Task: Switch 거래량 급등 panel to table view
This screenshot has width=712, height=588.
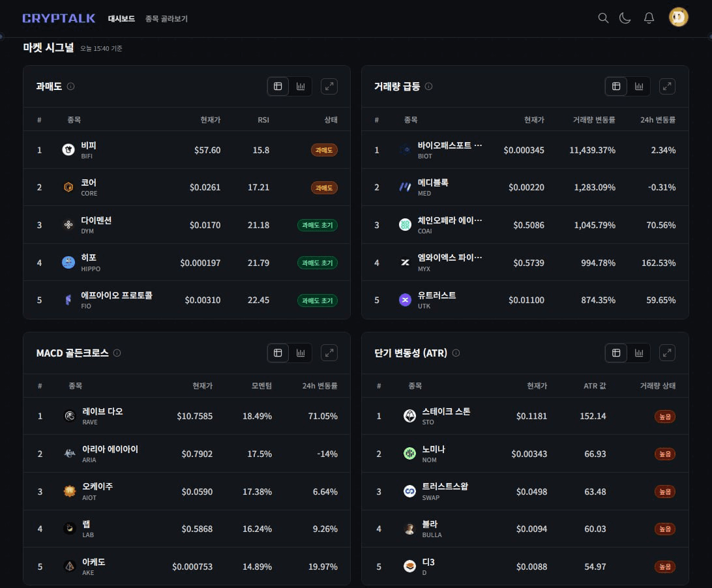Action: click(x=616, y=86)
